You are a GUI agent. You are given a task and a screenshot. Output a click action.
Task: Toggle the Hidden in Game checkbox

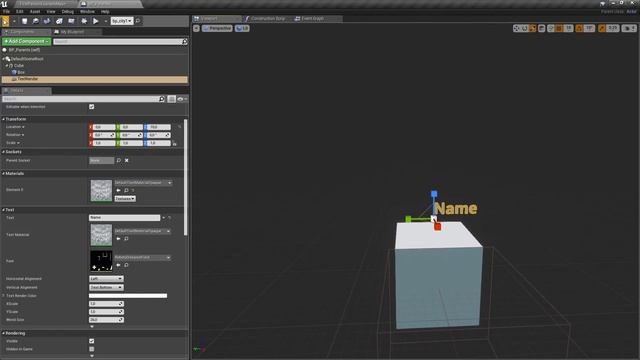click(91, 349)
